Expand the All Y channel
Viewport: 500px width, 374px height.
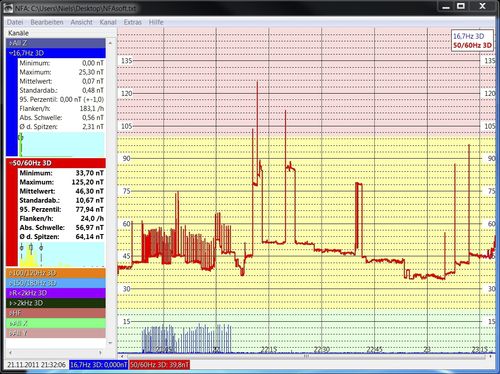click(x=56, y=333)
